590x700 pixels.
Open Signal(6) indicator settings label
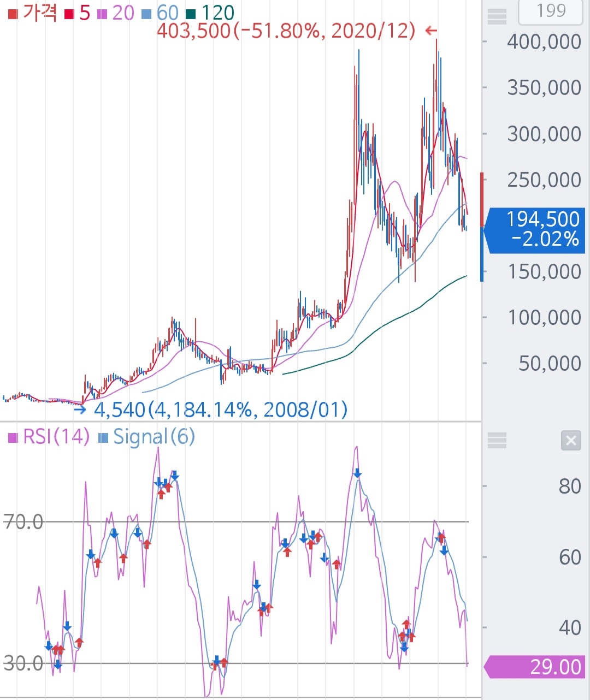(147, 437)
